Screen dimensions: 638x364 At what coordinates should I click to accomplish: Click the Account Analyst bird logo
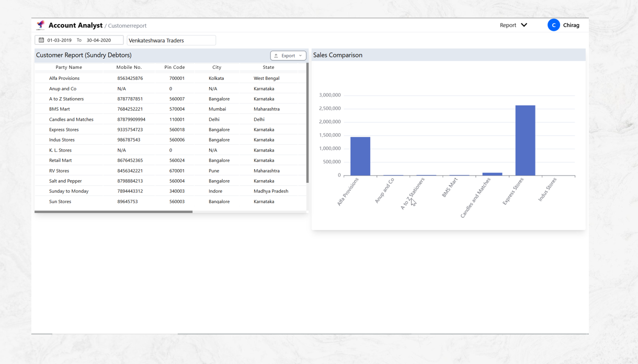[41, 25]
